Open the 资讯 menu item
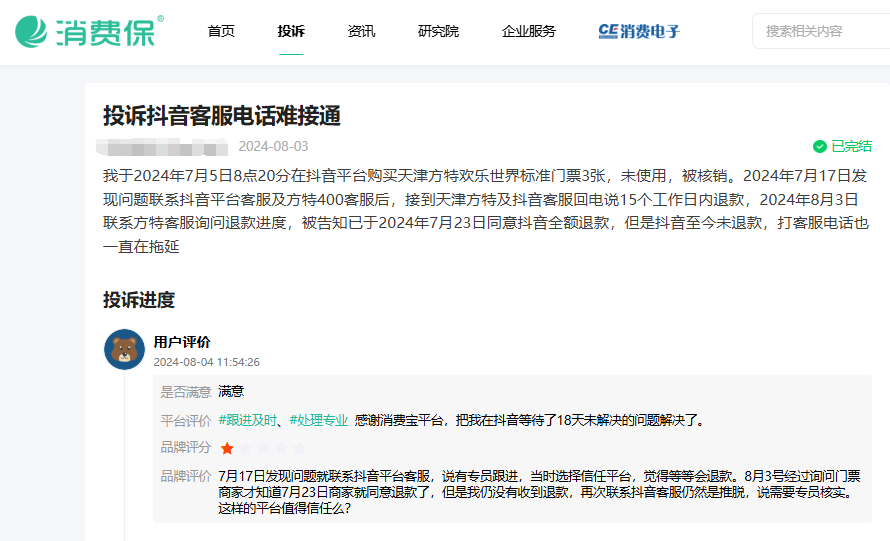This screenshot has height=541, width=890. coord(361,31)
